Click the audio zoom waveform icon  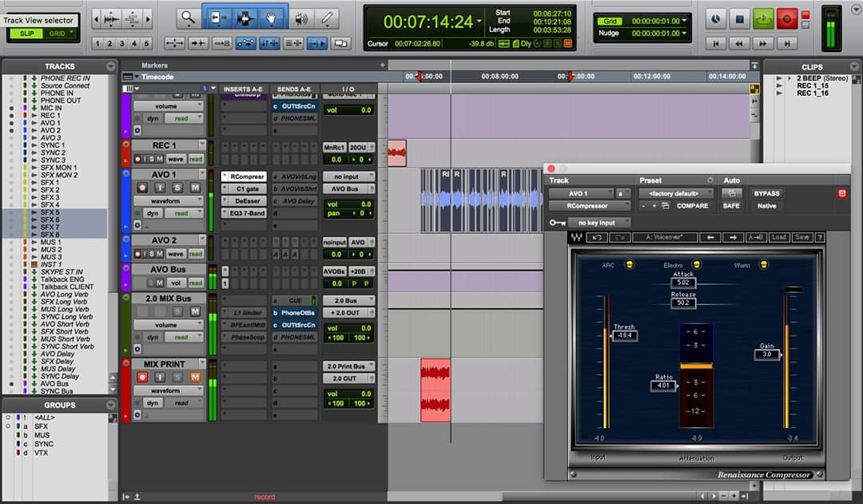(x=112, y=19)
